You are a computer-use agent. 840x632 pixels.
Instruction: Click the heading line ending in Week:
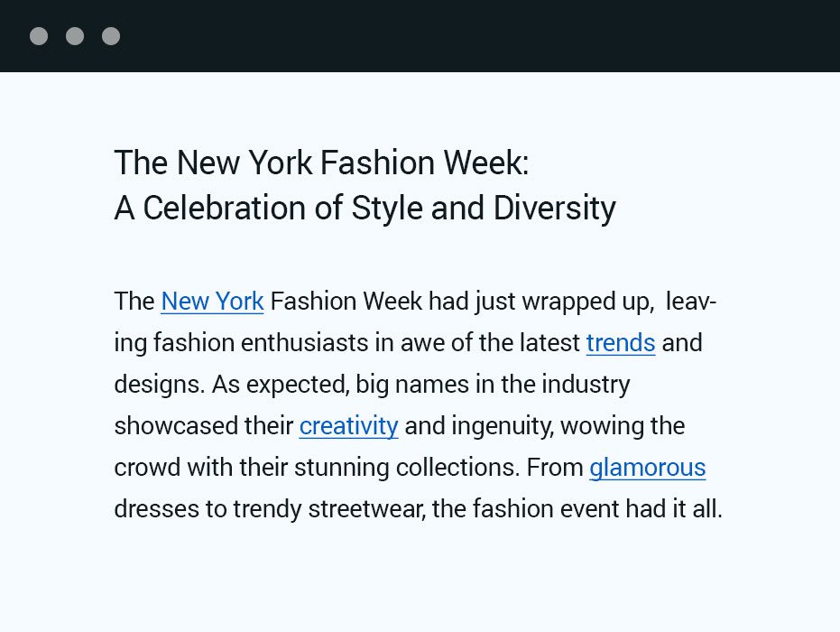coord(321,163)
